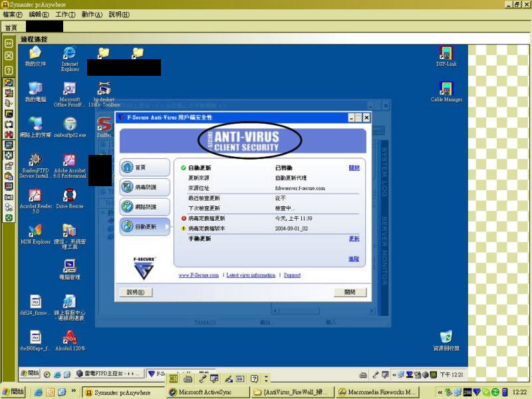The image size is (532, 399).
Task: Open the 動作(A) menu
Action: [92, 15]
